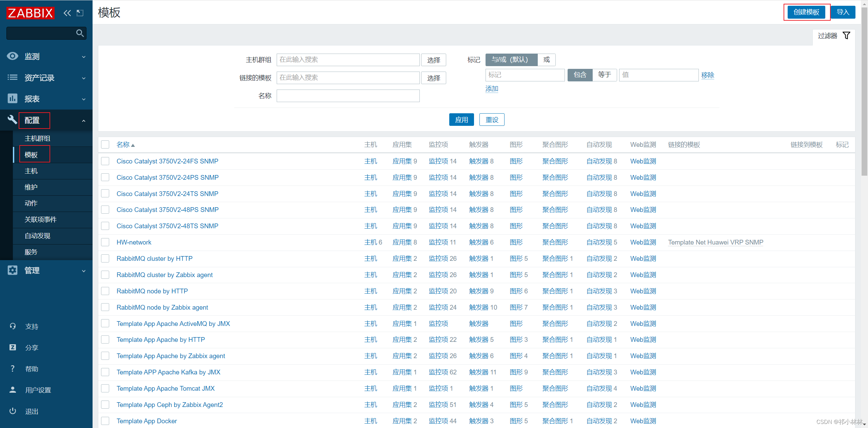The image size is (868, 428).
Task: Open 主机群组 in the configuration submenu
Action: (37, 138)
